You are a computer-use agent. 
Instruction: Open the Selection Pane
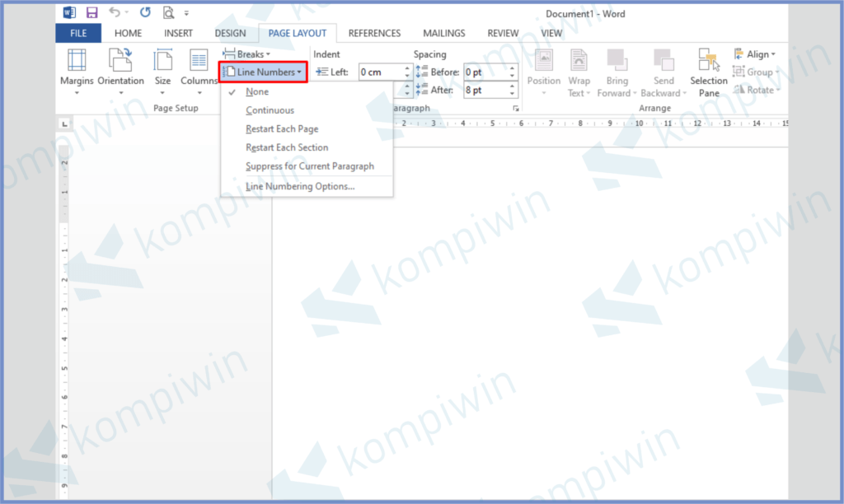(708, 72)
